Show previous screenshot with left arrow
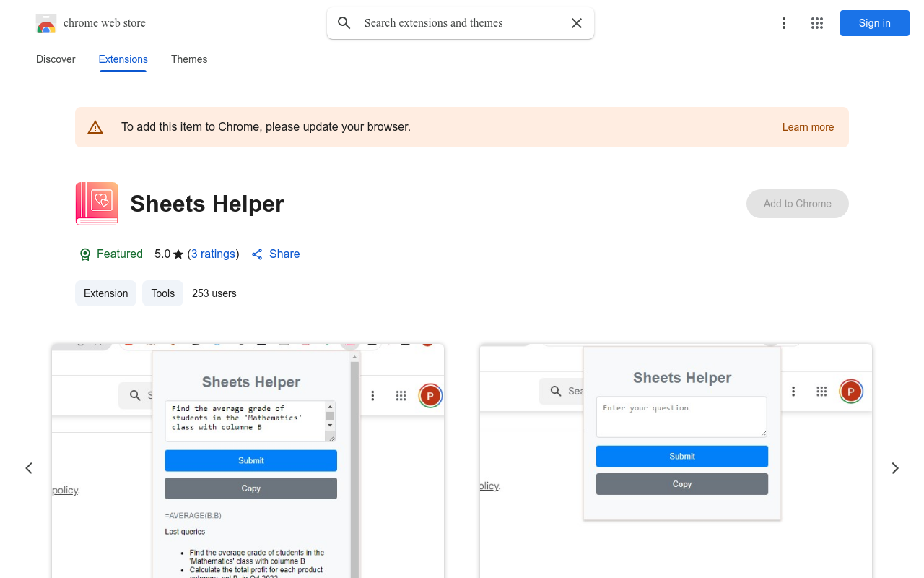Viewport: 924px width, 578px height. [29, 468]
